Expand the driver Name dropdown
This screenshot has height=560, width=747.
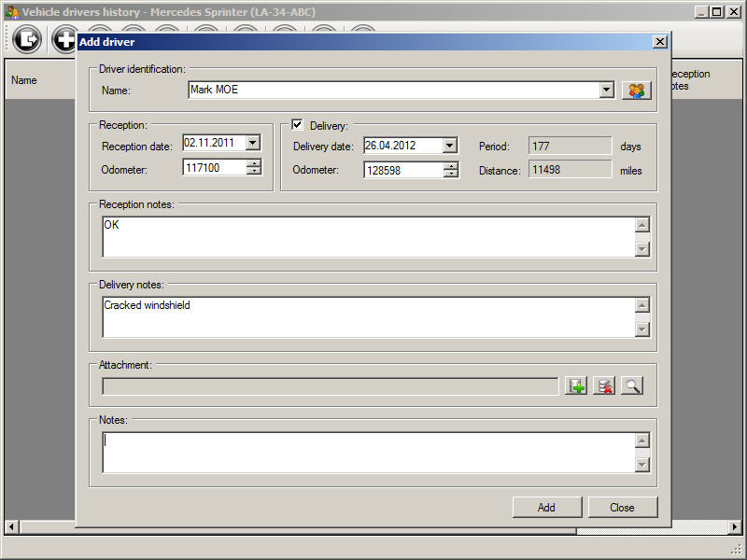tap(606, 90)
